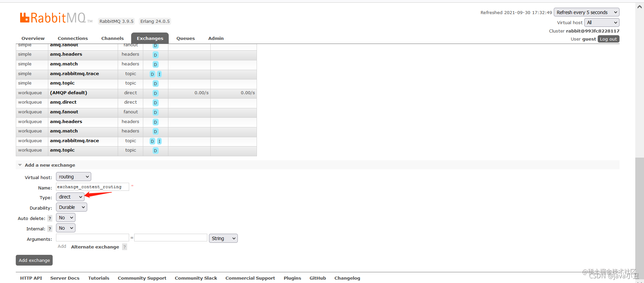
Task: Select the Exchanges tab
Action: [x=150, y=38]
